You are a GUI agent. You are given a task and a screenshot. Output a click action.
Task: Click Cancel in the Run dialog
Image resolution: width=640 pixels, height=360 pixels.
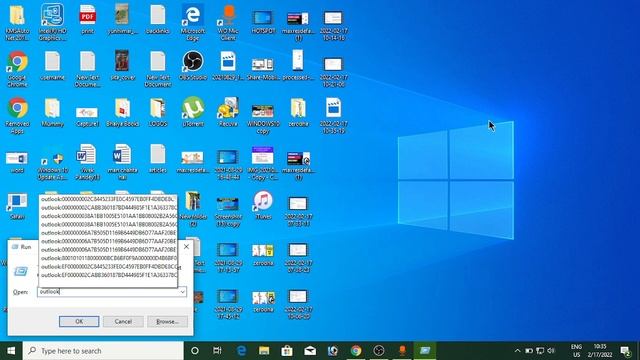123,322
